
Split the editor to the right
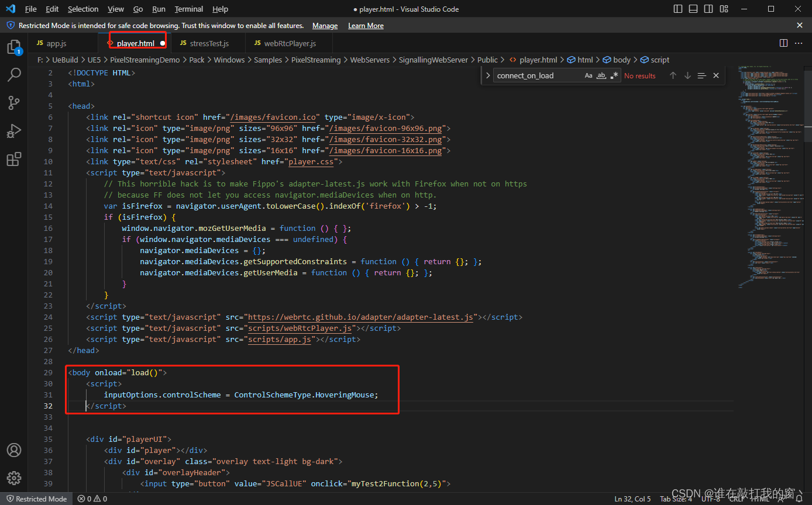click(x=783, y=43)
